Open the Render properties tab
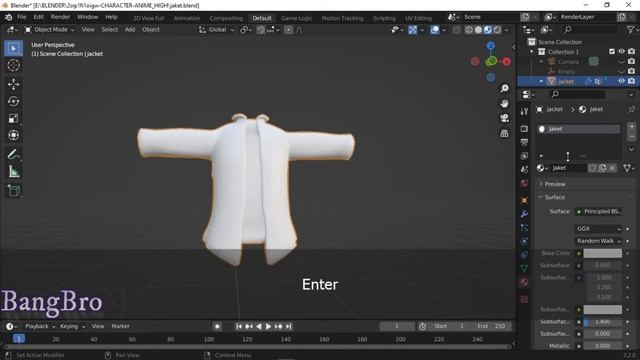This screenshot has width=640, height=360. tap(524, 129)
